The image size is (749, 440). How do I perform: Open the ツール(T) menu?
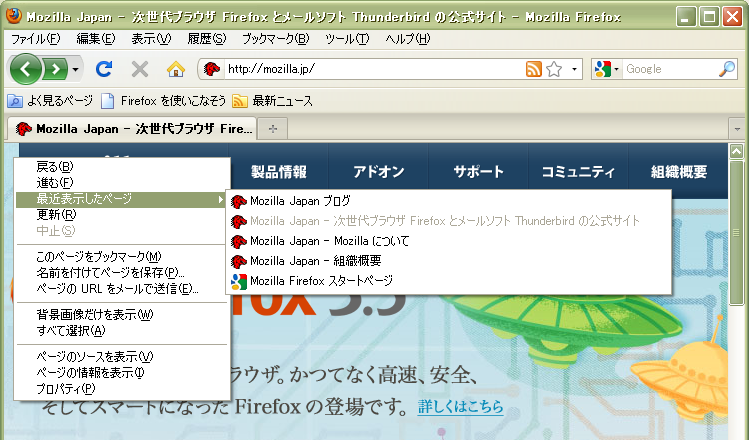[x=347, y=39]
